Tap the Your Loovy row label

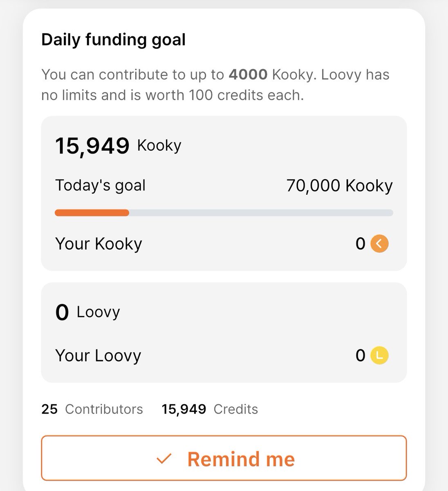point(98,355)
